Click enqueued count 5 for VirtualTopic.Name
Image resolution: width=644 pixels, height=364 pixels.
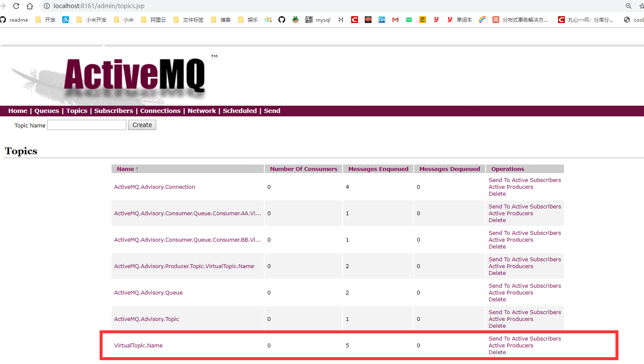tap(347, 346)
